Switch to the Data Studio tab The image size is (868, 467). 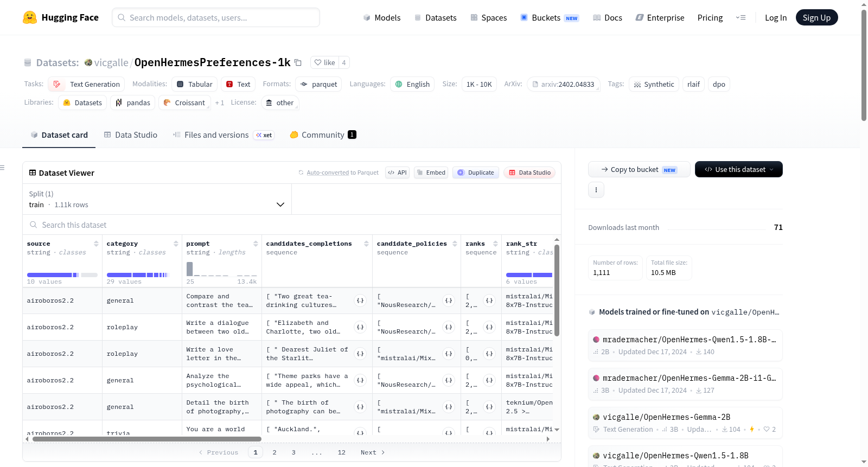click(131, 135)
